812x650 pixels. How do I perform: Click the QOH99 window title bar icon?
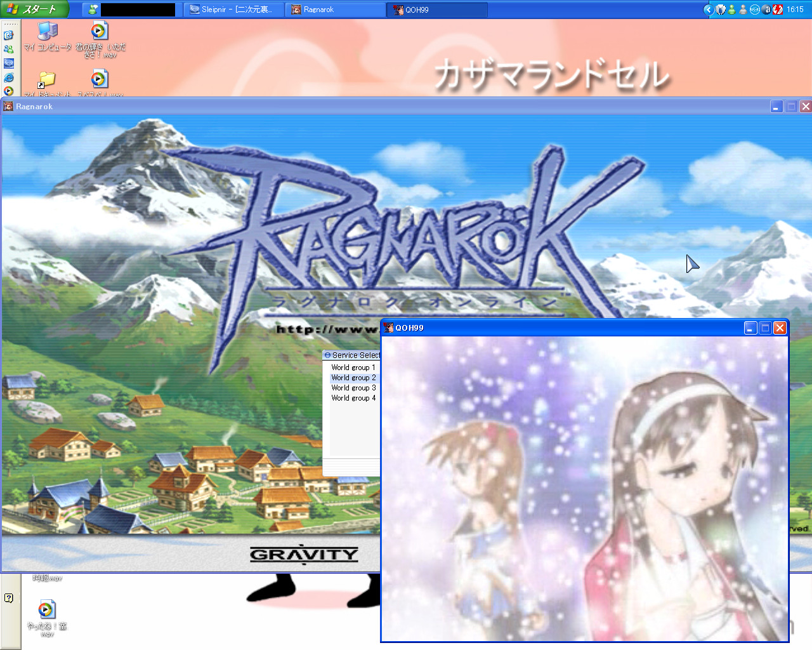tap(388, 328)
